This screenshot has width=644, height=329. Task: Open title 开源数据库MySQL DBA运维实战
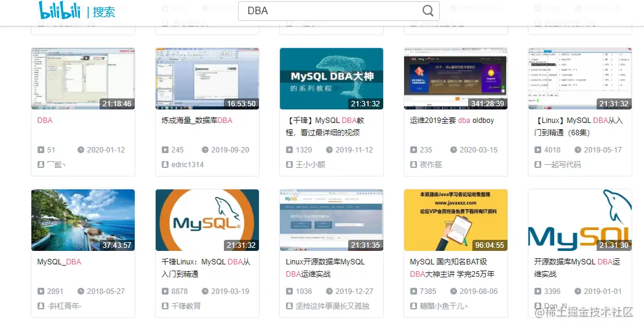(x=577, y=268)
